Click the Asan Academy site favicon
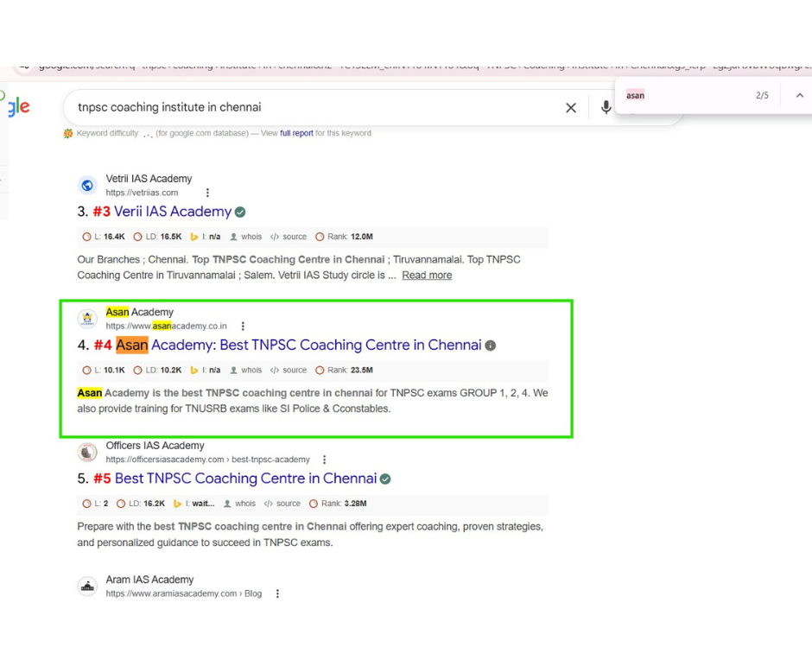812x666 pixels. [87, 319]
